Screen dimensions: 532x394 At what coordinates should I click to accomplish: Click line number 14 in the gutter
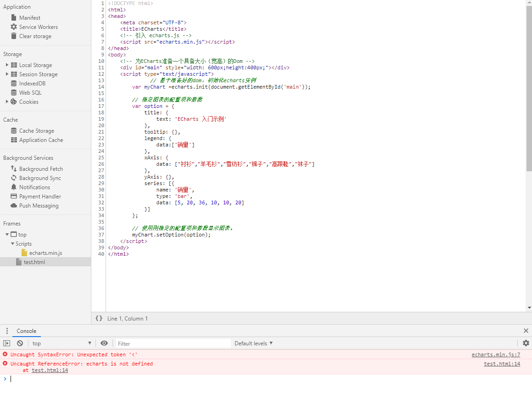pyautogui.click(x=101, y=87)
